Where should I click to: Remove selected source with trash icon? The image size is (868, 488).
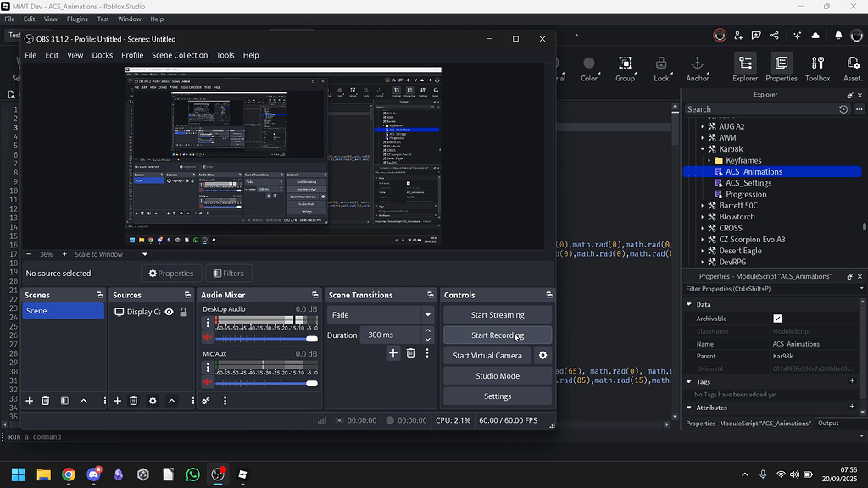tap(134, 401)
